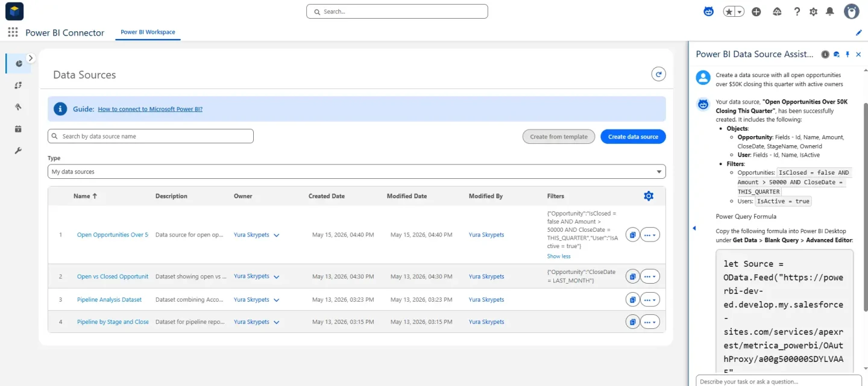Viewport: 868px width, 386px height.
Task: Open table column settings gear
Action: 649,196
